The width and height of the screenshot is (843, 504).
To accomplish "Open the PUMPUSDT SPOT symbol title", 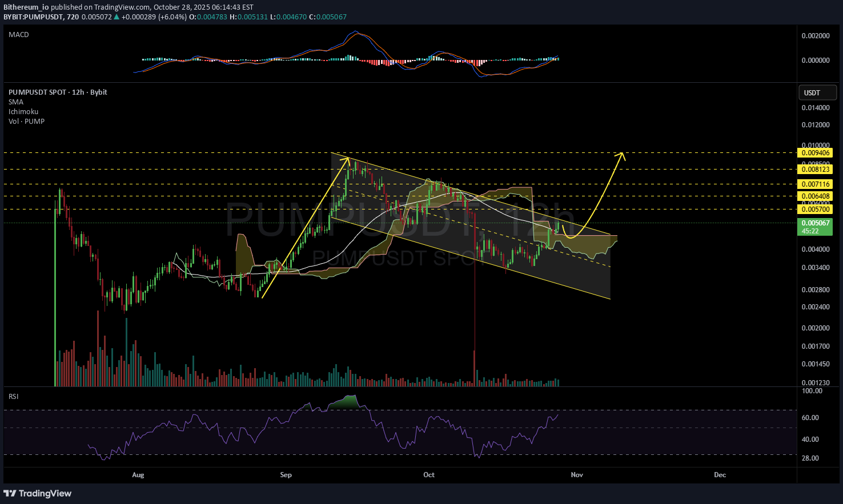I will pos(58,92).
